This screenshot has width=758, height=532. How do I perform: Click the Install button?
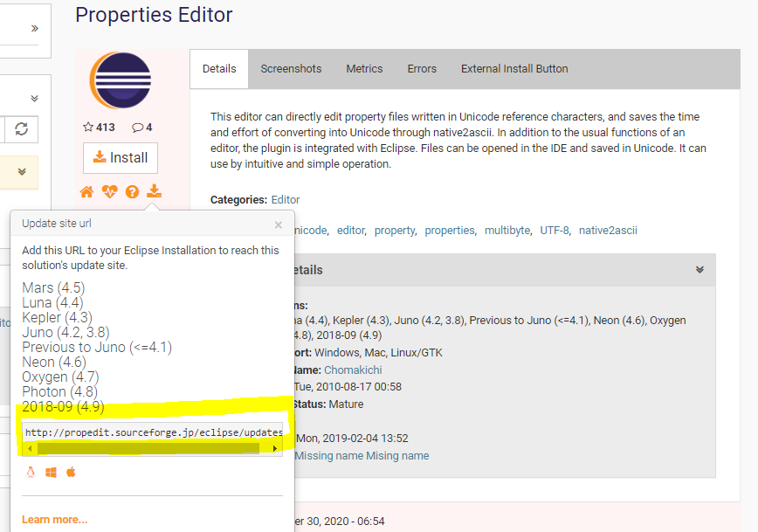point(121,157)
